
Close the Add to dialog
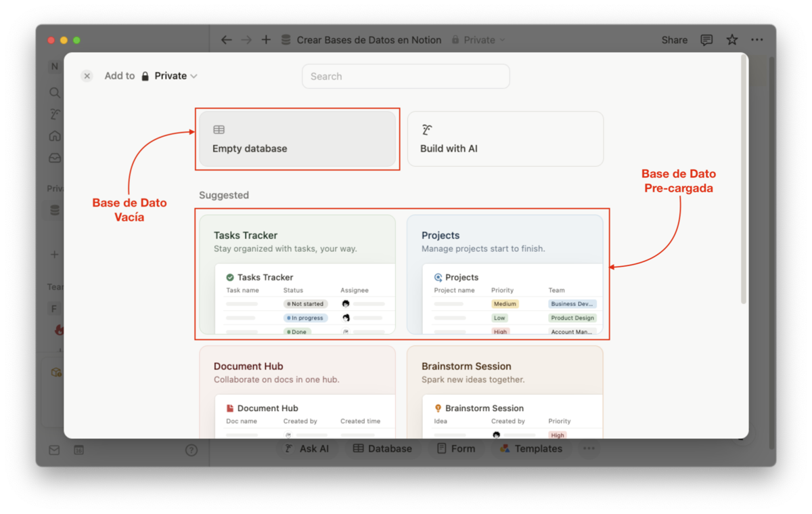(x=87, y=76)
